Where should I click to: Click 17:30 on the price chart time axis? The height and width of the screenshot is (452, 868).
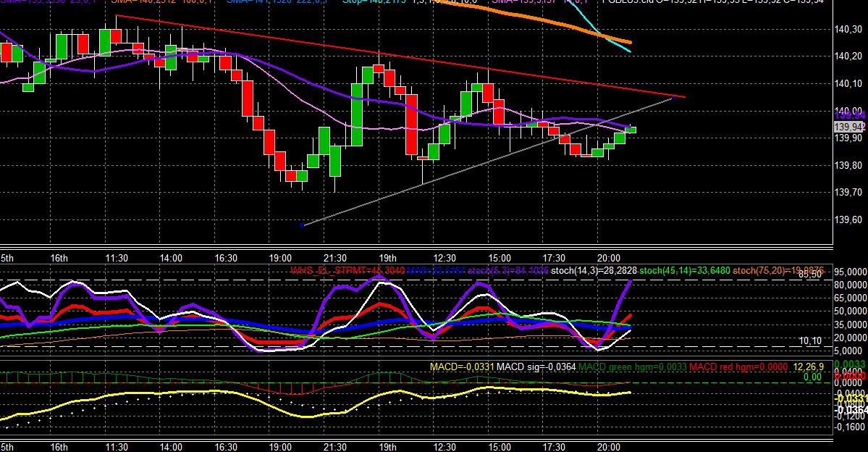(x=554, y=258)
